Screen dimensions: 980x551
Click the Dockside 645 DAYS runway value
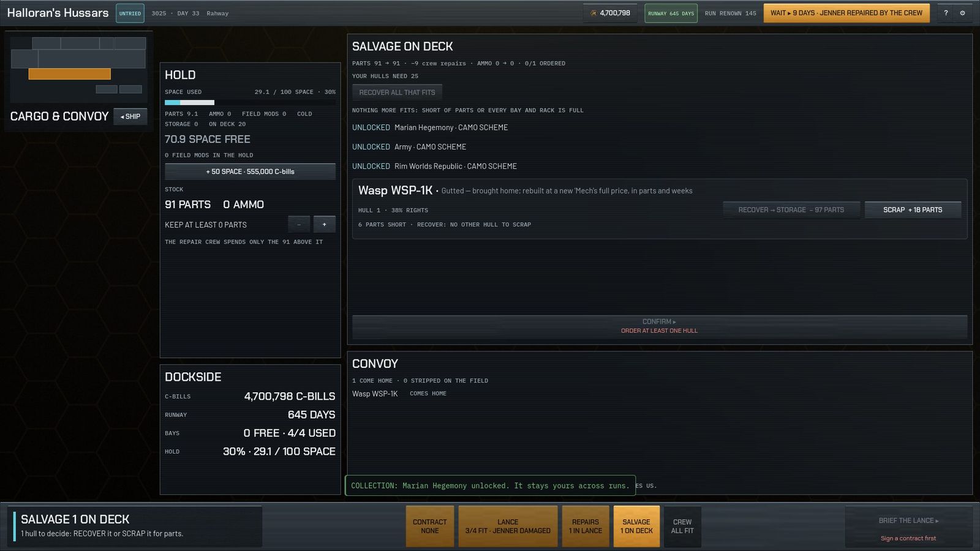[x=311, y=415]
